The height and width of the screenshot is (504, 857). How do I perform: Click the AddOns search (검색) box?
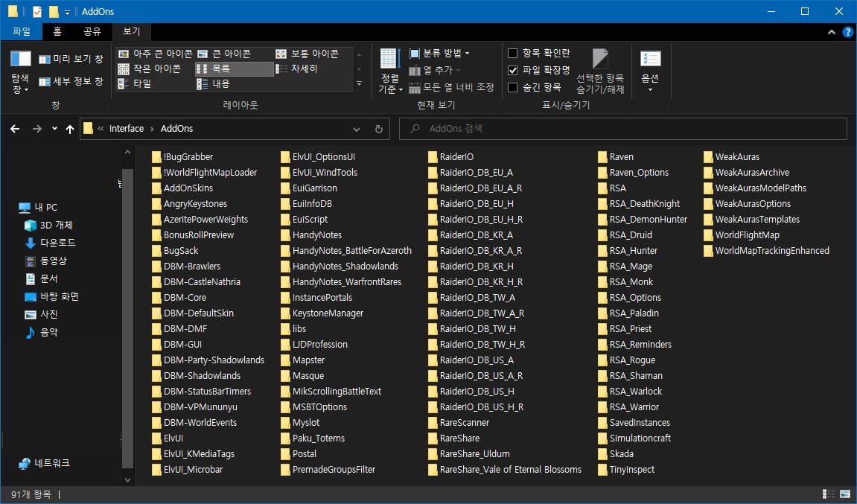pyautogui.click(x=623, y=129)
